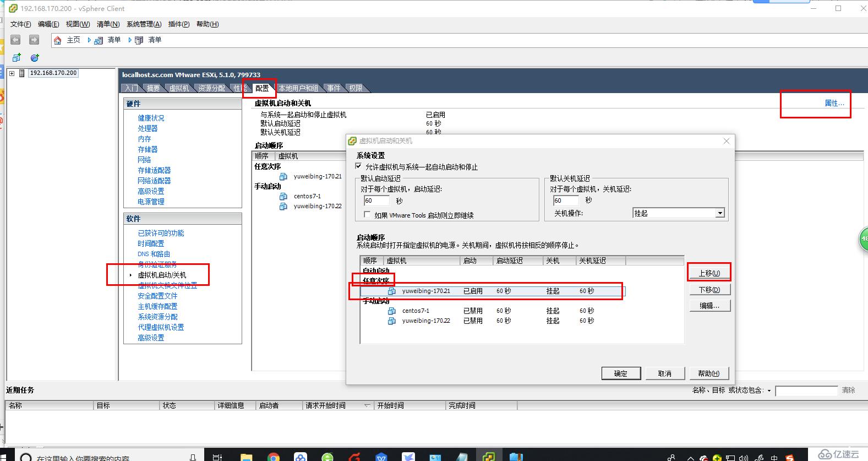Switch to the 虚拟机 tab
868x461 pixels.
click(x=179, y=88)
